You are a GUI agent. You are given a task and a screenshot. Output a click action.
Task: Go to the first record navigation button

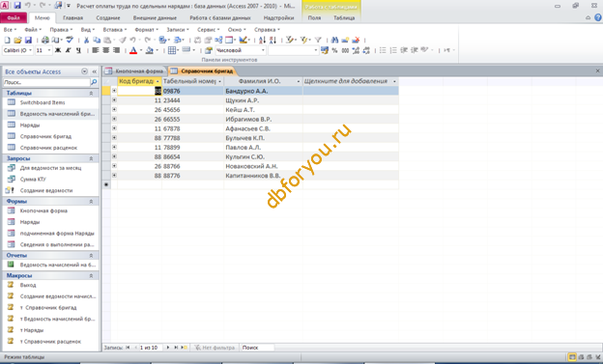tap(128, 348)
